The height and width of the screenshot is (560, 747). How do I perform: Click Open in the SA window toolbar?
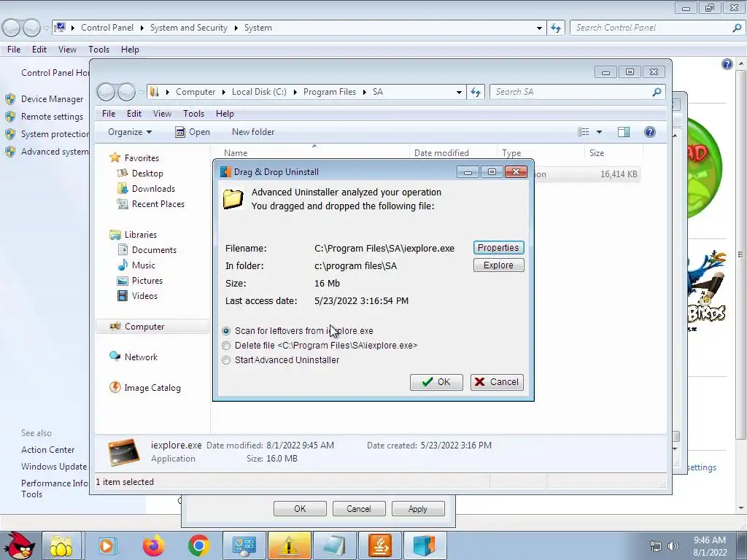pyautogui.click(x=193, y=132)
